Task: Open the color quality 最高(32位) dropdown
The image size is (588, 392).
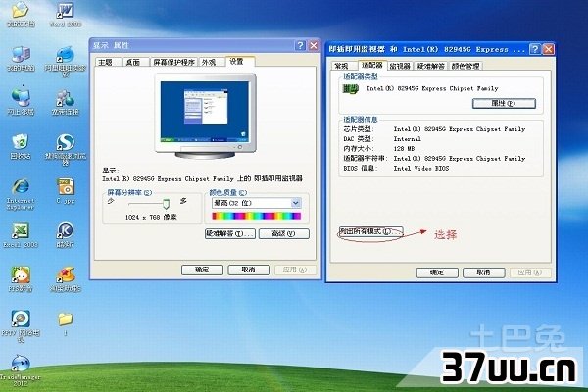Action: coord(257,203)
